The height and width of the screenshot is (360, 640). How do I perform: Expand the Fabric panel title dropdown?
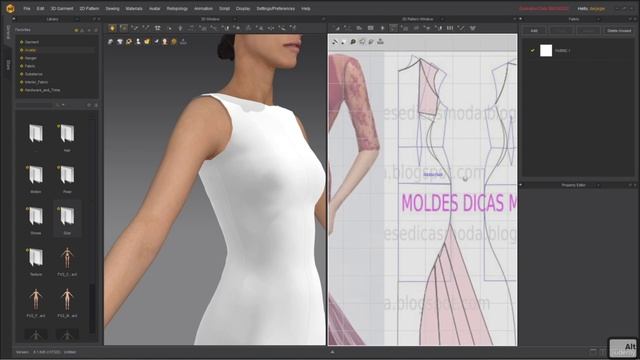pyautogui.click(x=598, y=19)
